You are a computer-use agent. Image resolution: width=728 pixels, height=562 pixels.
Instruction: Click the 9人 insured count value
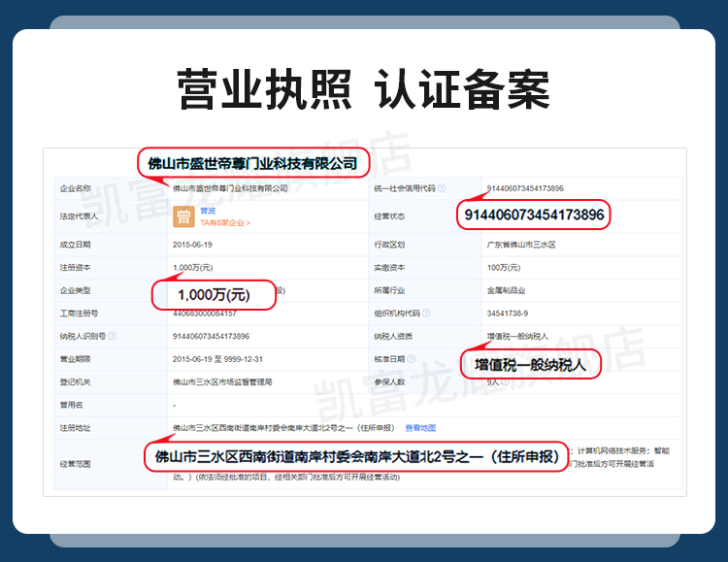(492, 381)
